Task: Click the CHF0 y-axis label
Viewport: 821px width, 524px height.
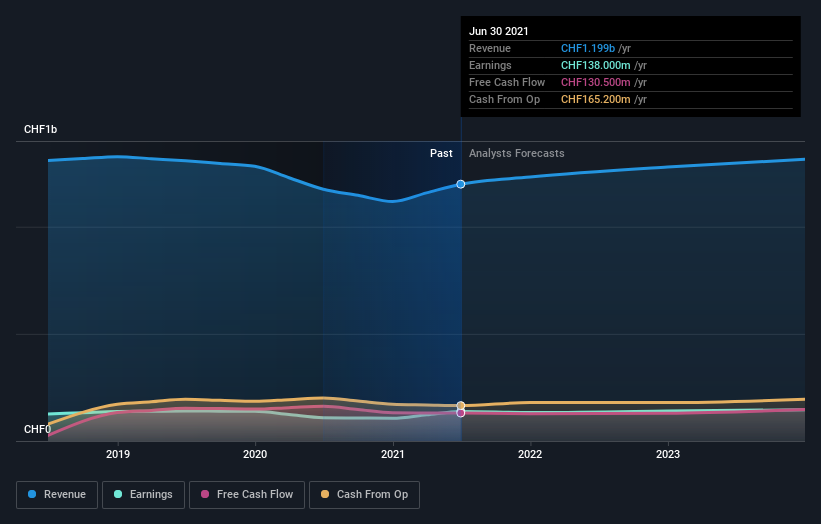Action: point(37,429)
